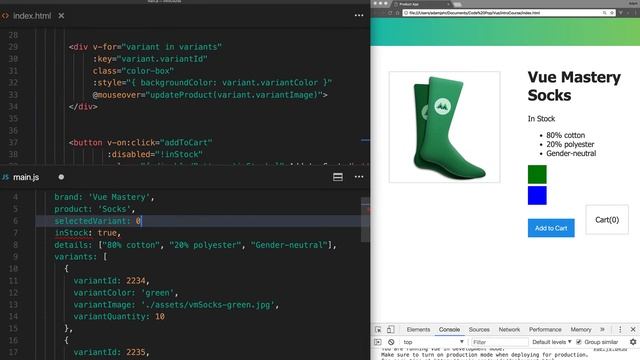The width and height of the screenshot is (640, 360).
Task: Click the green socks product image
Action: [444, 127]
